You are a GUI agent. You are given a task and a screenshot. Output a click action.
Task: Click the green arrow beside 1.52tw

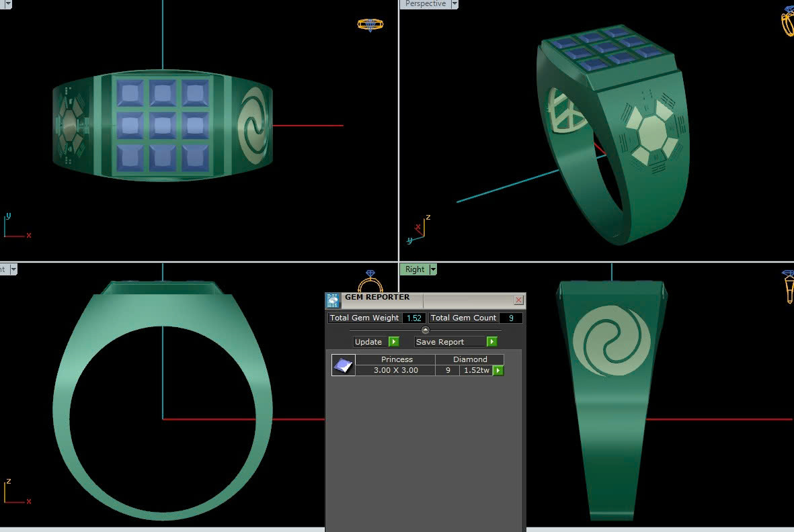coord(498,371)
